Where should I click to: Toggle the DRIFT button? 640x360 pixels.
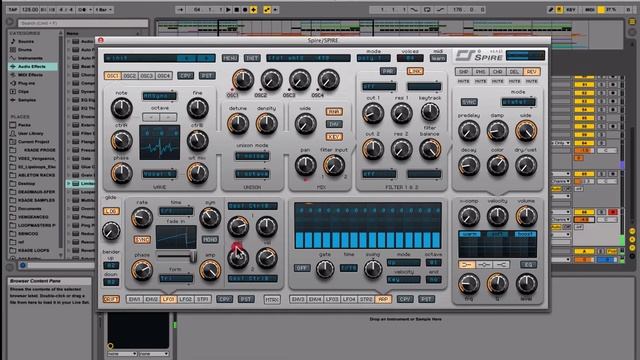(x=111, y=299)
